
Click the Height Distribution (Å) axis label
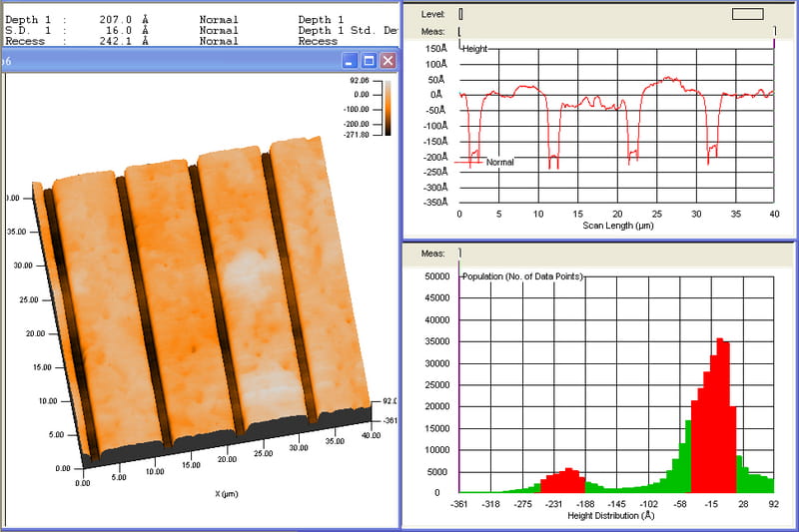[610, 516]
